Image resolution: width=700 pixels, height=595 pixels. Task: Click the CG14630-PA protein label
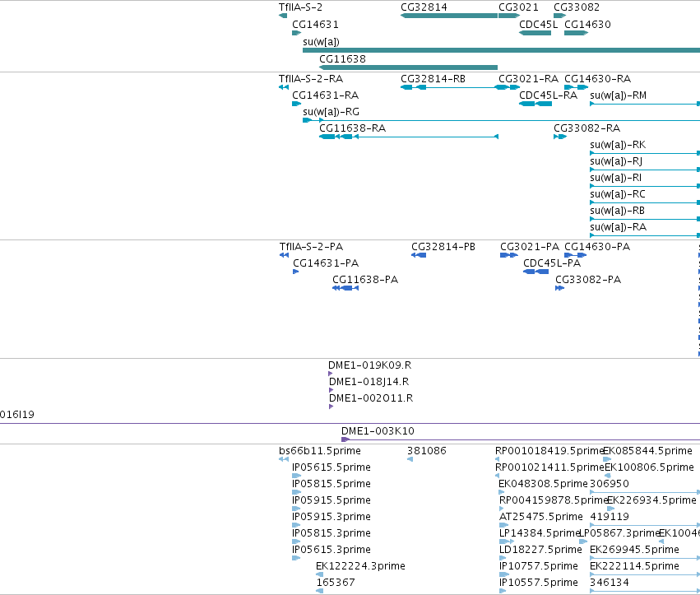(597, 247)
